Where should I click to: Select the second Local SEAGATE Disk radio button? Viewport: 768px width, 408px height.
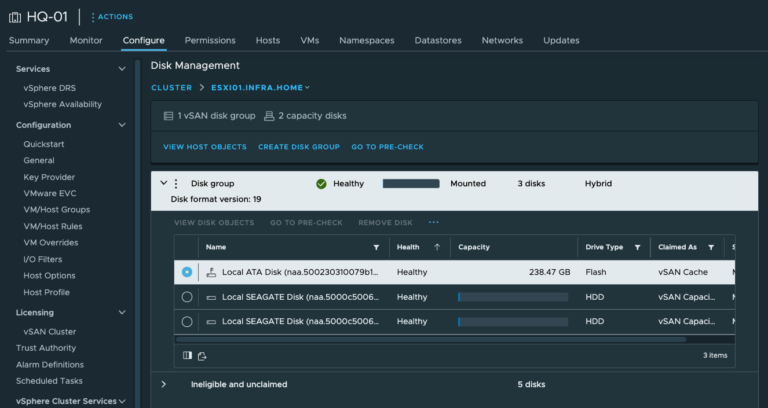click(187, 322)
